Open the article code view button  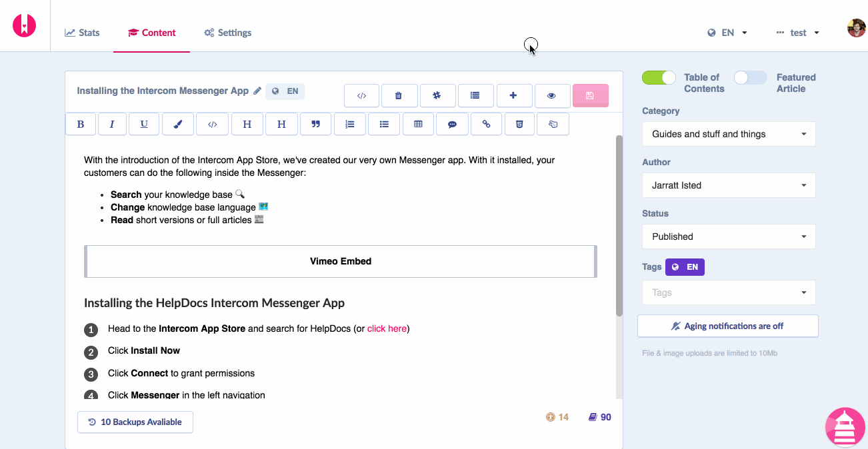[361, 96]
